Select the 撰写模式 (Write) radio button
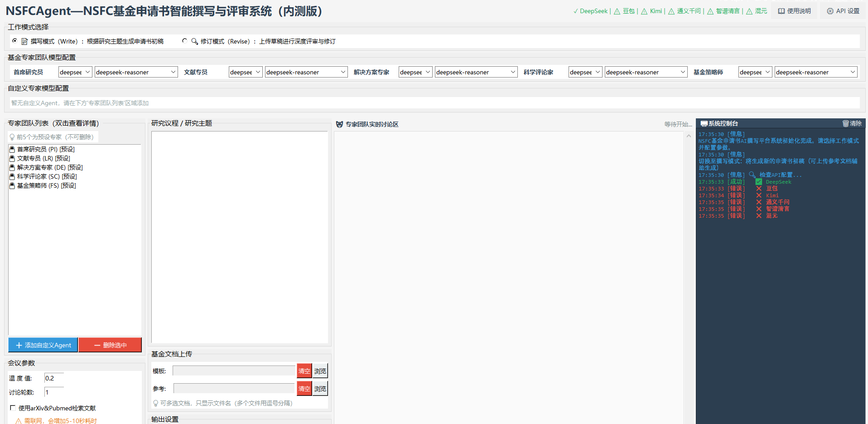The image size is (868, 424). (x=14, y=41)
